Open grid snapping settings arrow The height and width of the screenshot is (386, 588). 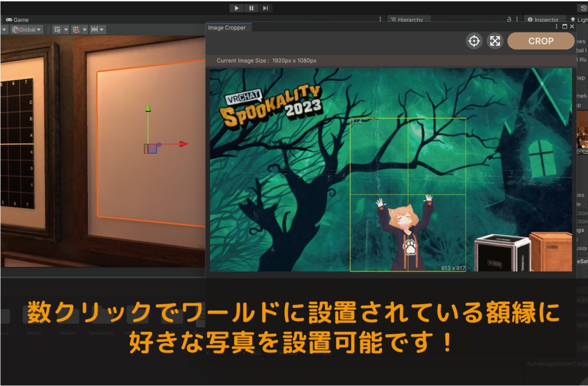[x=84, y=30]
